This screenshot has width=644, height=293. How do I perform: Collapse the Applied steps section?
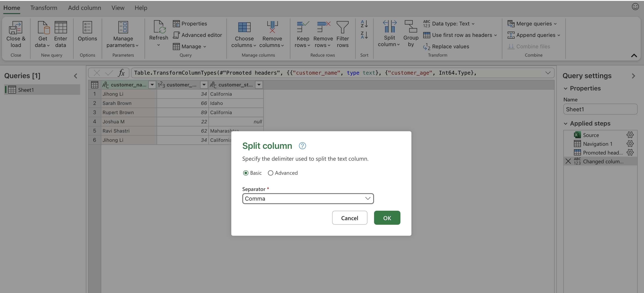point(566,123)
